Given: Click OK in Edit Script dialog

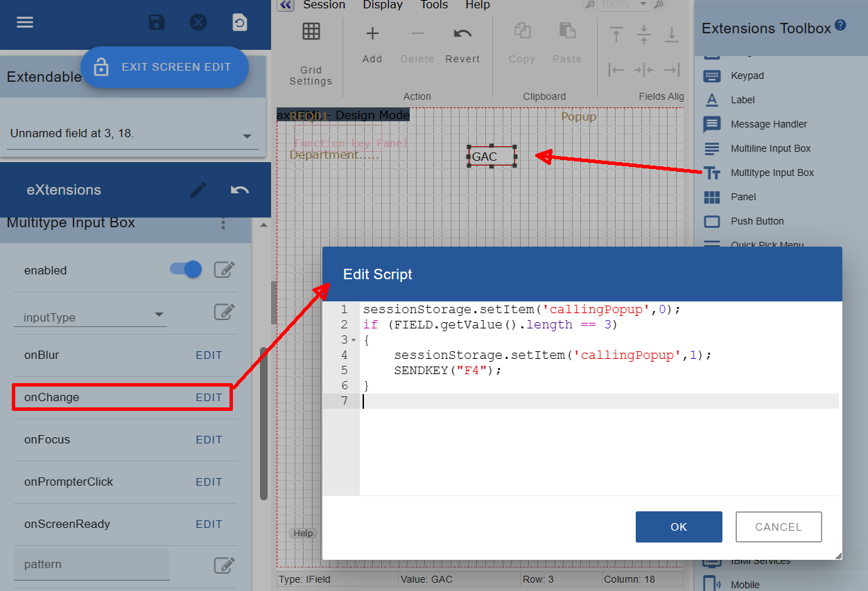Looking at the screenshot, I should (679, 527).
